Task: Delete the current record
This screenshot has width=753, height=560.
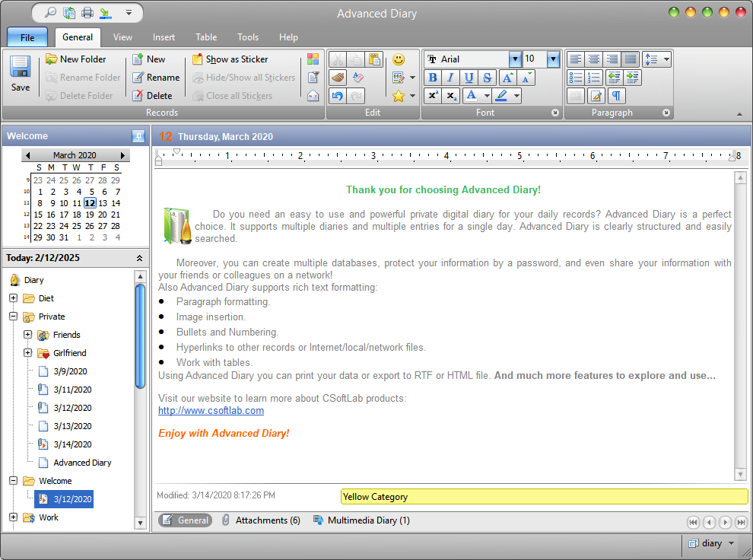Action: [152, 96]
